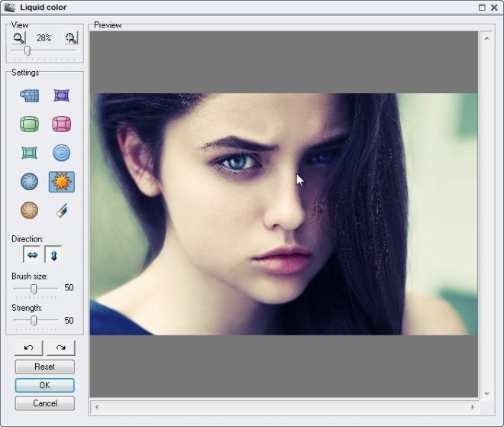504x427 pixels.
Task: Click the Strength slider handle
Action: pyautogui.click(x=34, y=320)
